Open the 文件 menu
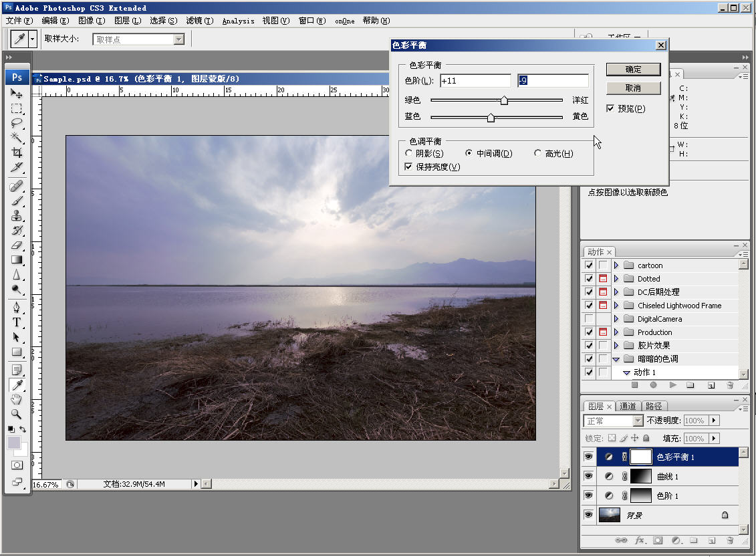 (19, 21)
